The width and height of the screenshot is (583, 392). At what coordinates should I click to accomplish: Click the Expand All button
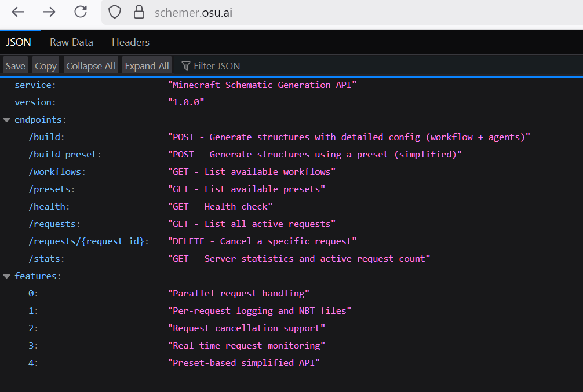click(x=147, y=66)
